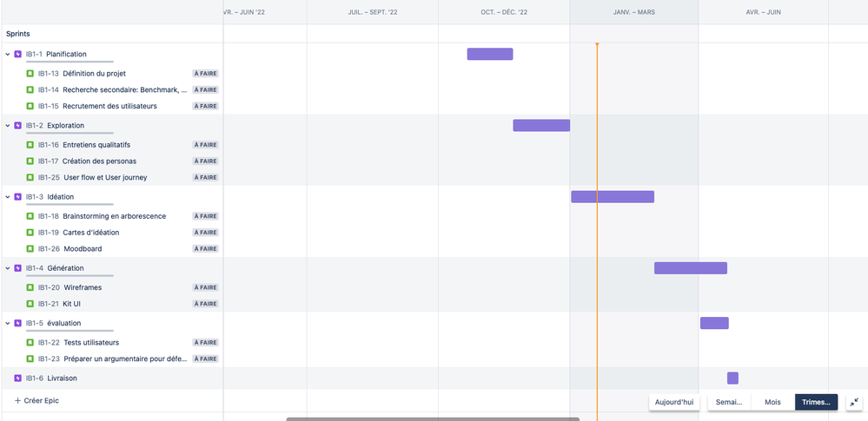Open issue Cartes d'idéation

[x=90, y=233]
